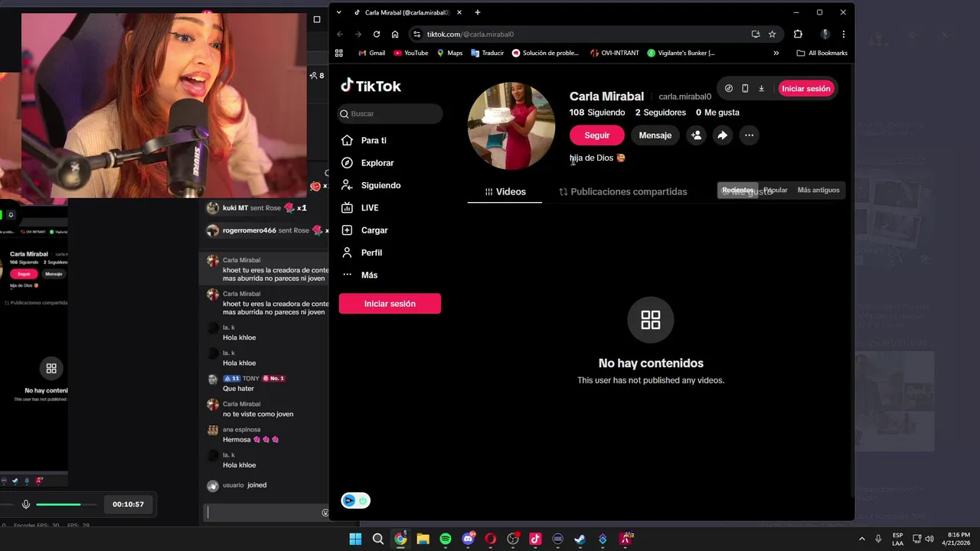Click the top-right Iniciar sesión button

click(805, 89)
